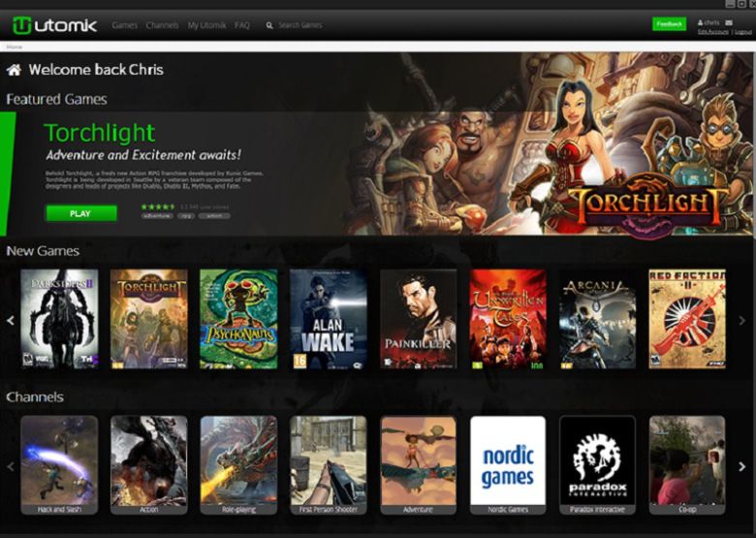The height and width of the screenshot is (538, 756).
Task: Click the Home icon beside the welcome message
Action: pyautogui.click(x=14, y=70)
